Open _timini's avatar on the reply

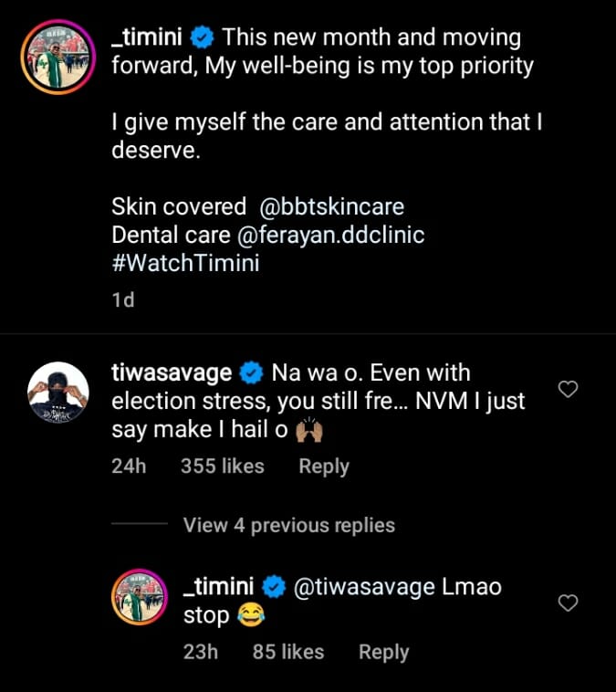(x=138, y=598)
